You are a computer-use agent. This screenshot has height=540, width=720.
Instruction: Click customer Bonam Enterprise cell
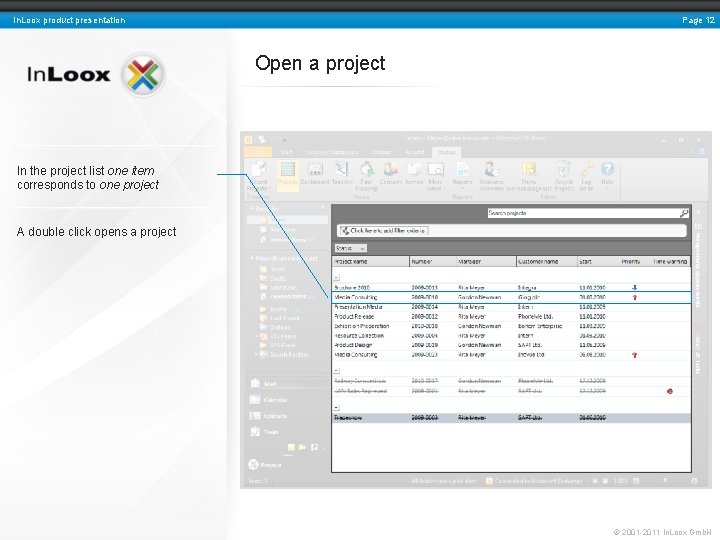(540, 326)
